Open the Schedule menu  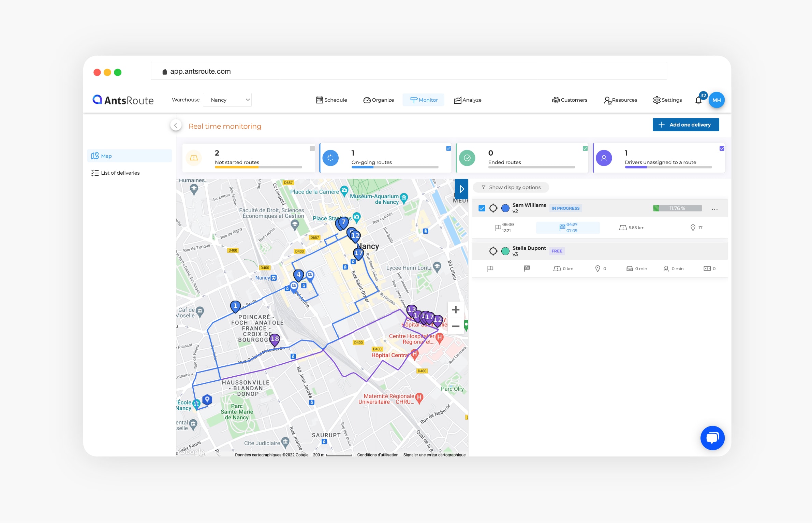coord(331,100)
